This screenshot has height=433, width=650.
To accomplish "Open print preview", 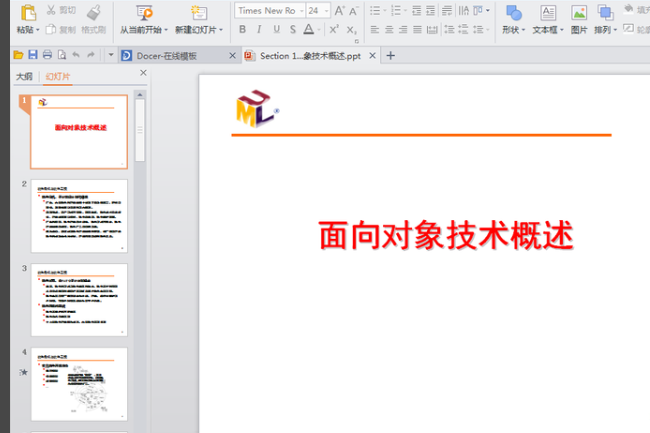I will (62, 55).
